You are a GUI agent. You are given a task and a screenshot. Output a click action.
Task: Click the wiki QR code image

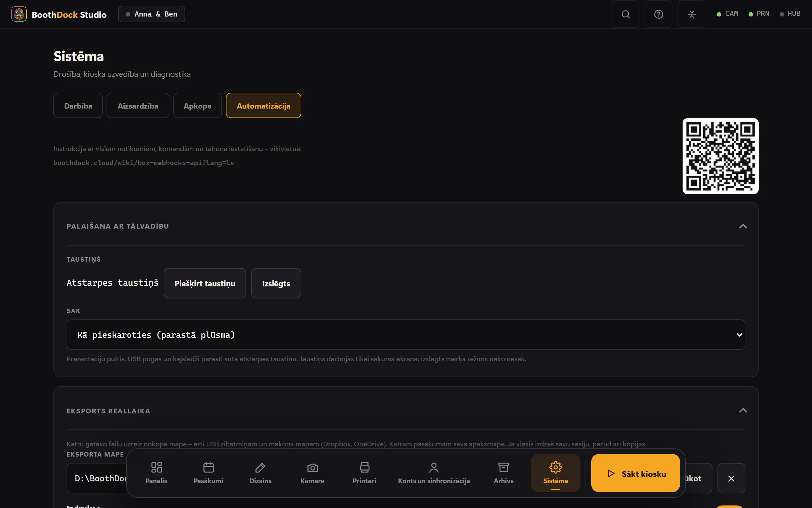[x=720, y=156]
